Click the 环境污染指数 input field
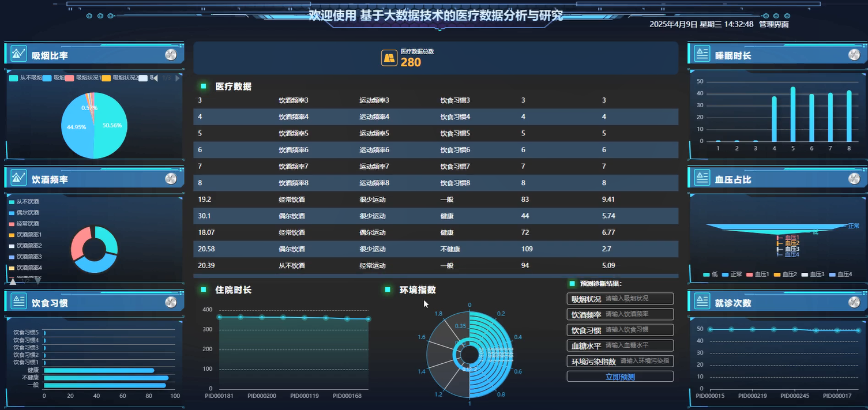 point(646,361)
